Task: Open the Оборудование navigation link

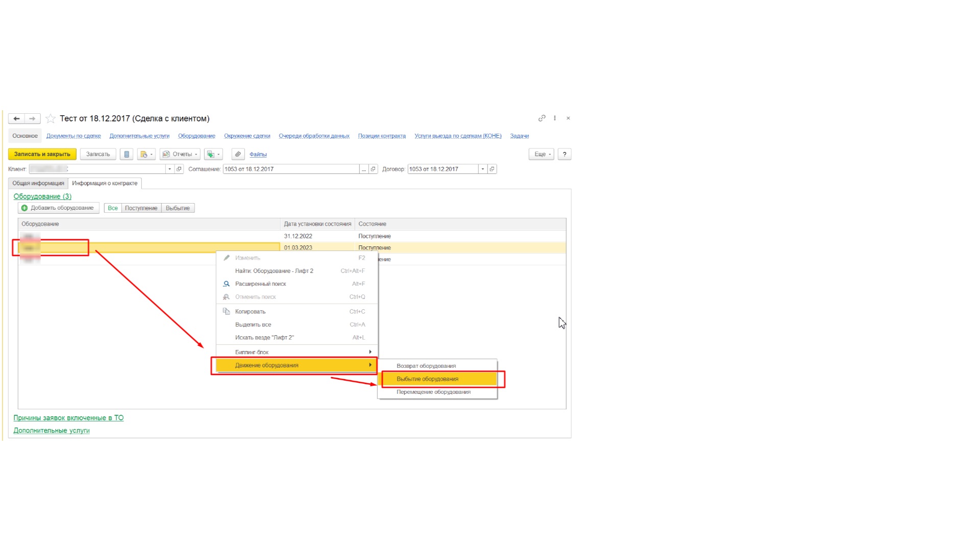Action: (x=197, y=136)
